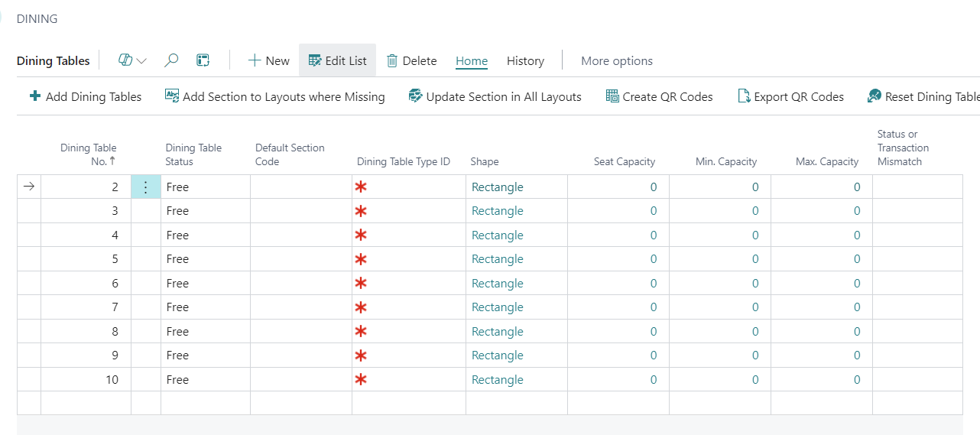The image size is (980, 435).
Task: Click Reset Dining Tables icon
Action: click(x=875, y=96)
